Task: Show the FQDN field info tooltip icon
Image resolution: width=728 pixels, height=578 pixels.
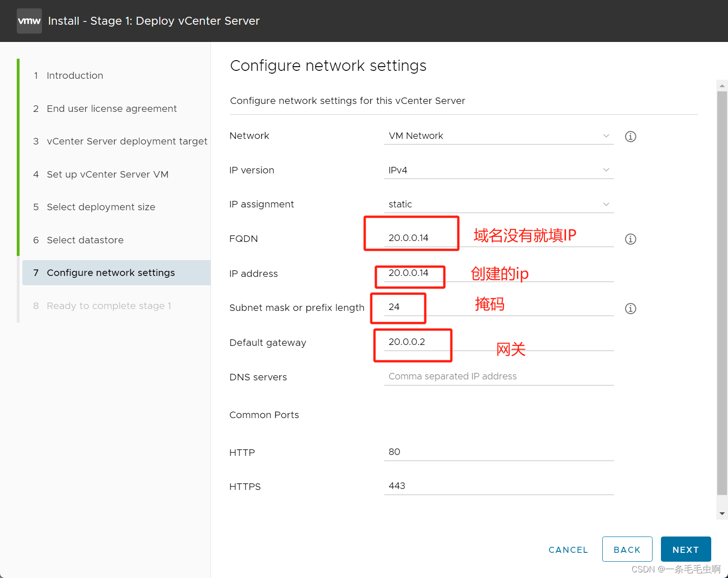Action: 630,239
